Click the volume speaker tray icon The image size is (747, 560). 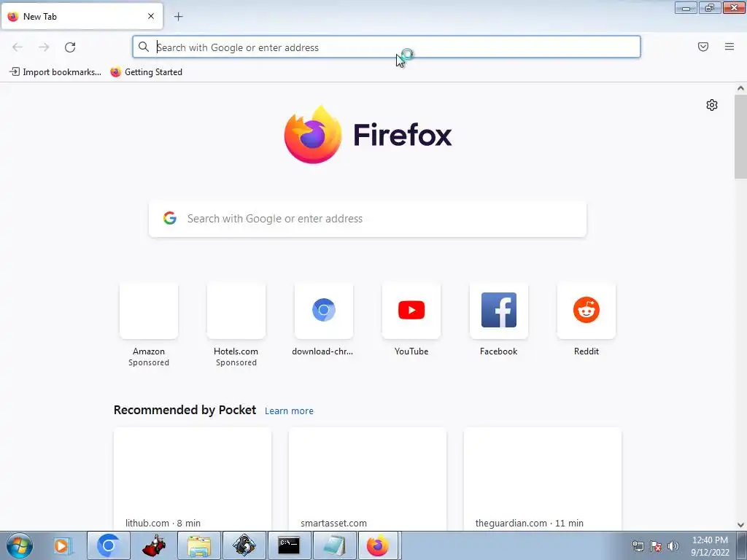[x=673, y=546]
